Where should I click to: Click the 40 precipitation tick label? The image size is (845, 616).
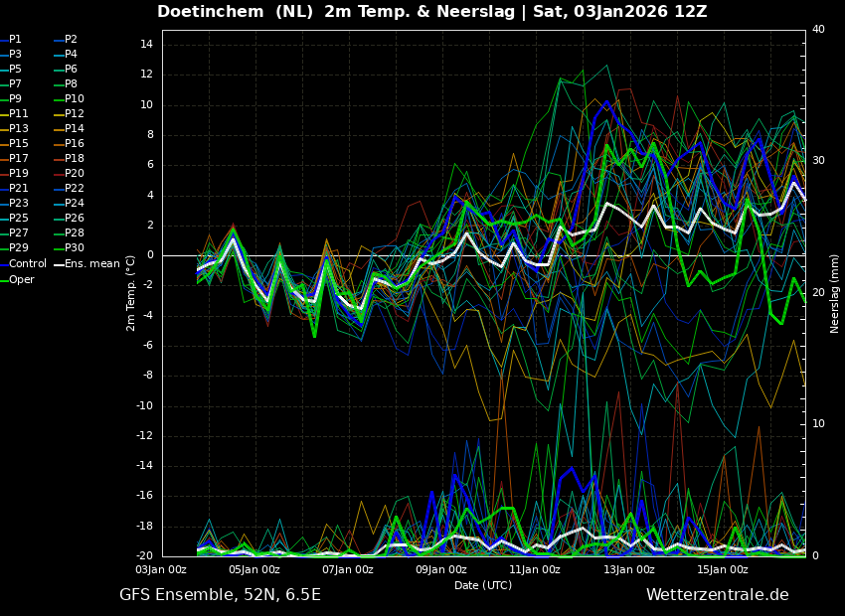[818, 30]
